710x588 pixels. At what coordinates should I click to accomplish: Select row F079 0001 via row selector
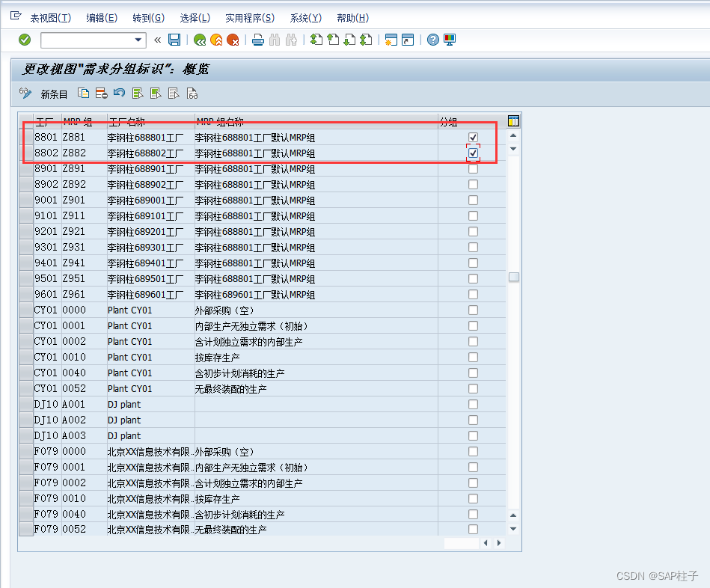(x=27, y=467)
